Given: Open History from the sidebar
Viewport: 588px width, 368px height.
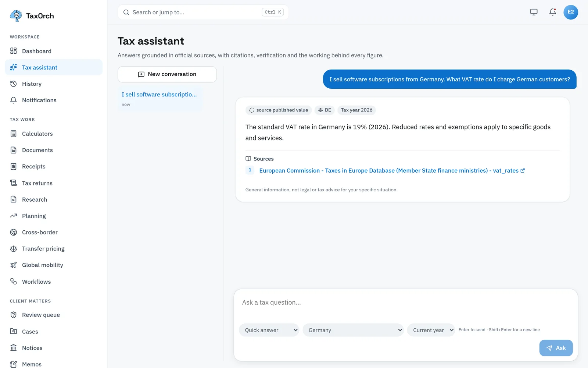Looking at the screenshot, I should (54, 84).
